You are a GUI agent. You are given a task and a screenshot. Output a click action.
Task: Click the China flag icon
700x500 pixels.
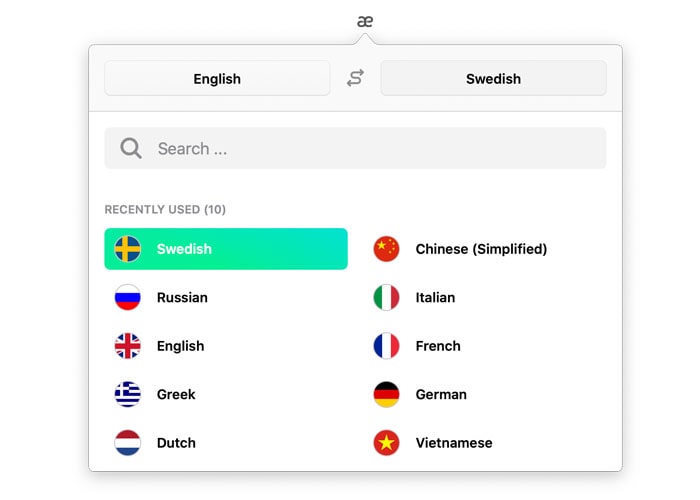pos(386,249)
